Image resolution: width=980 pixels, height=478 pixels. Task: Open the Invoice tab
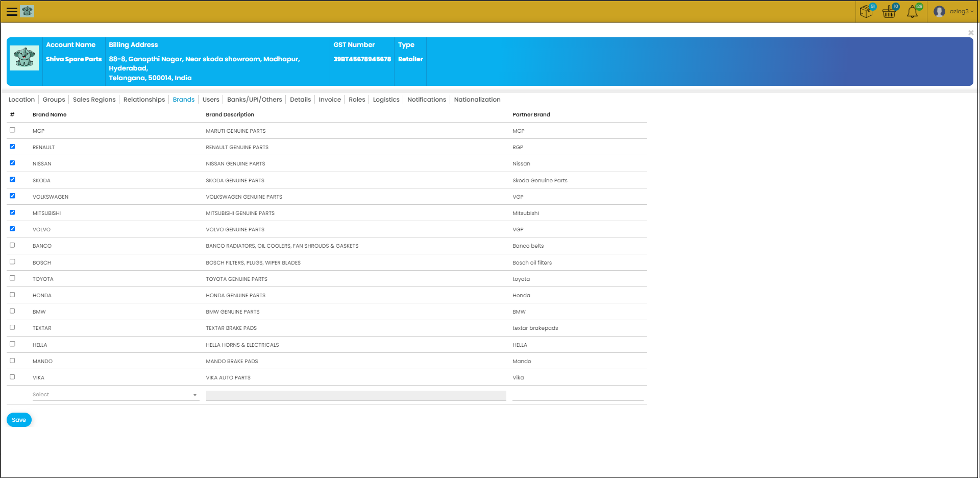[330, 100]
